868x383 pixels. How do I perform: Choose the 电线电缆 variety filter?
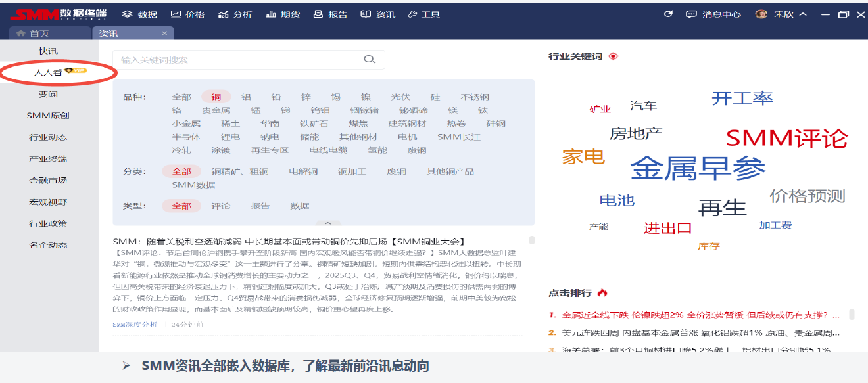[x=329, y=150]
